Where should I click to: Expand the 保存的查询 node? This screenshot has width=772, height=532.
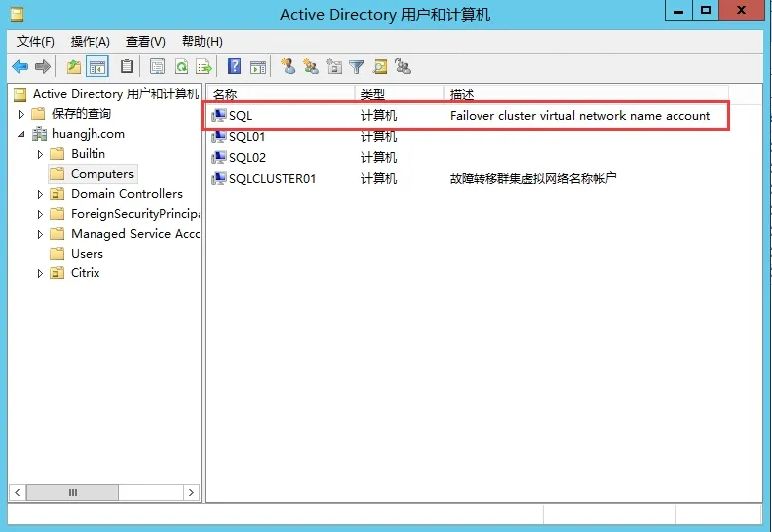click(21, 114)
